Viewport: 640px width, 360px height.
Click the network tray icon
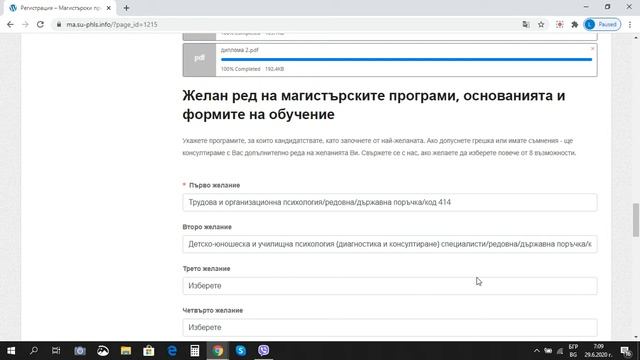[560, 351]
